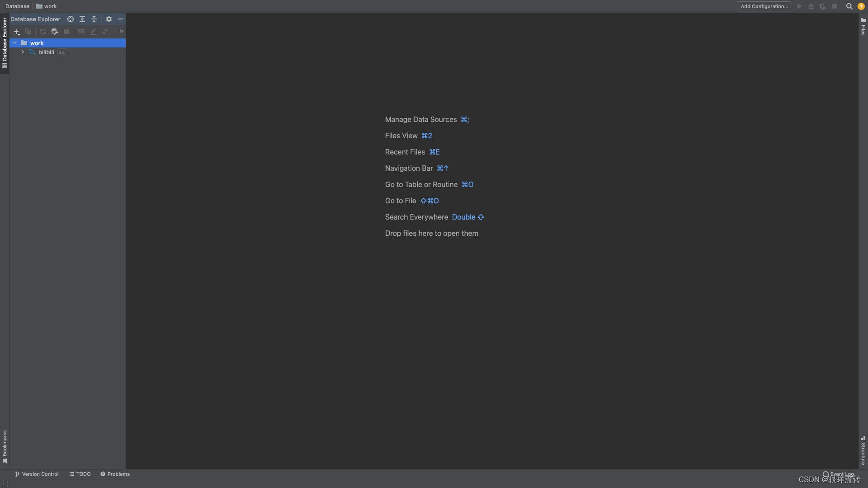Viewport: 868px width, 488px height.
Task: Toggle the Database Explorer side tab
Action: pyautogui.click(x=5, y=43)
